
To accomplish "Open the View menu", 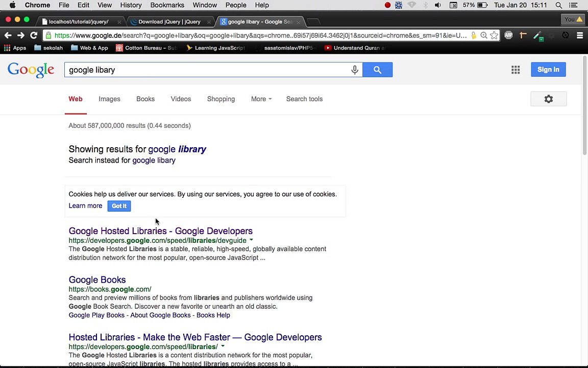I will [x=105, y=5].
